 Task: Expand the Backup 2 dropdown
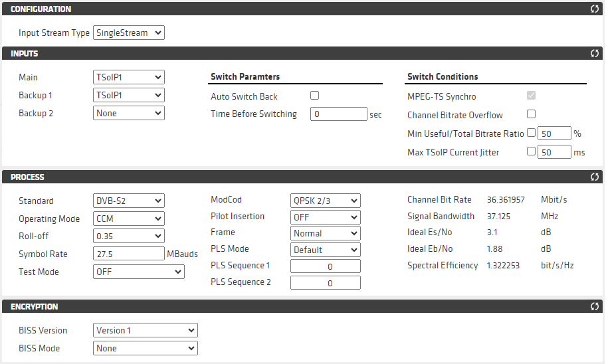(x=128, y=113)
